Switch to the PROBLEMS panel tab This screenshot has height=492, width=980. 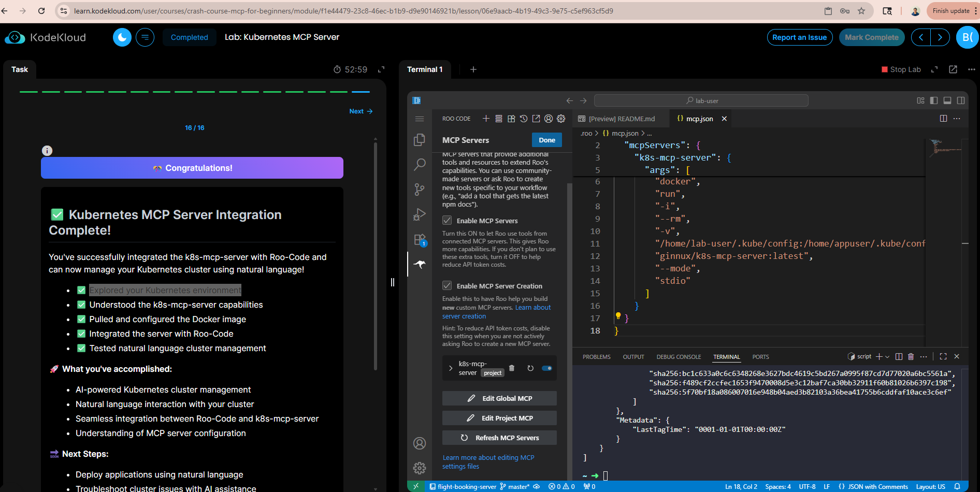pyautogui.click(x=596, y=357)
